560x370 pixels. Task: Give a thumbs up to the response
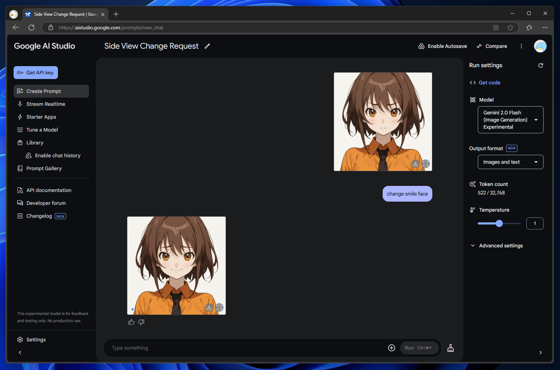(x=131, y=322)
